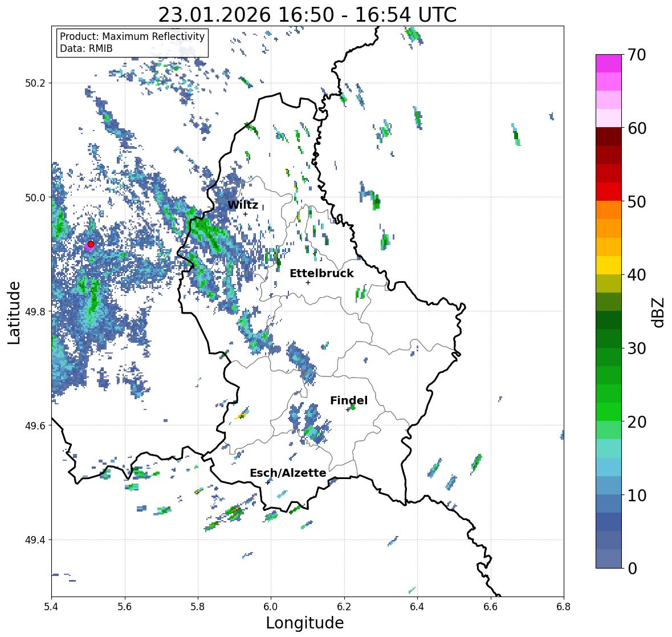Select the Wiltz station label
Image resolution: width=672 pixels, height=637 pixels.
point(243,205)
